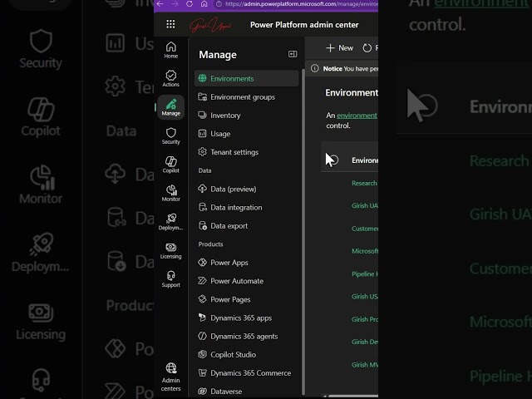
Task: Click the browser back arrow
Action: pos(160,4)
